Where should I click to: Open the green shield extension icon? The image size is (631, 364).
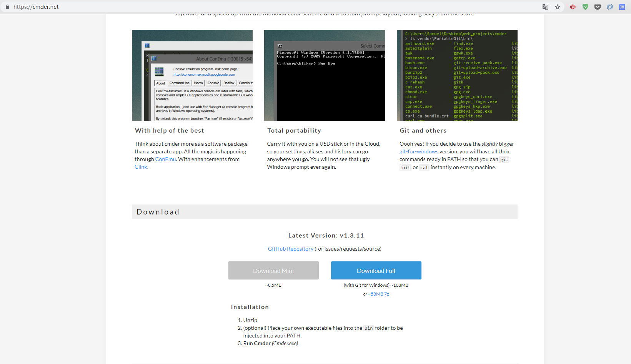click(x=585, y=7)
